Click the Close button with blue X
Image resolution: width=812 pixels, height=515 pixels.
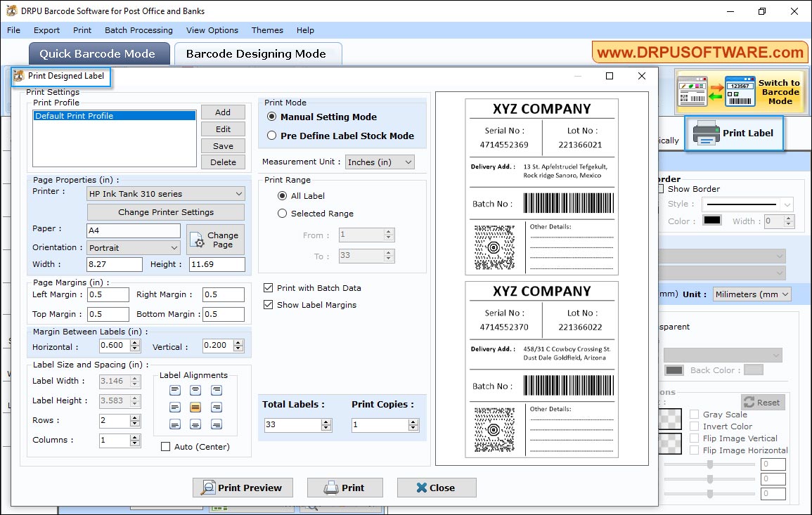[436, 488]
